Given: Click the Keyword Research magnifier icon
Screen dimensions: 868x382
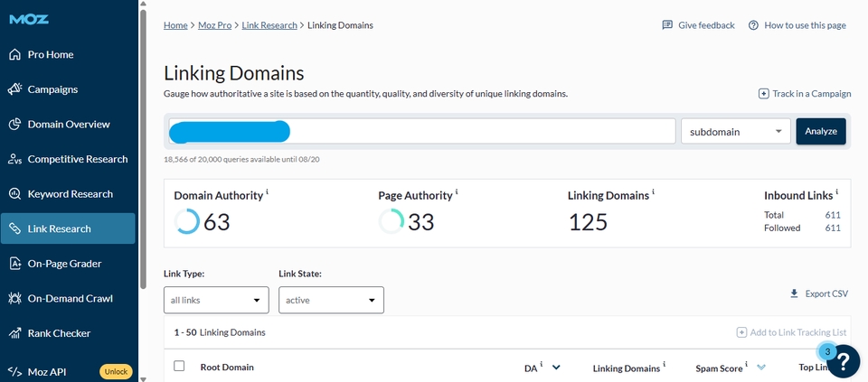Looking at the screenshot, I should (15, 194).
